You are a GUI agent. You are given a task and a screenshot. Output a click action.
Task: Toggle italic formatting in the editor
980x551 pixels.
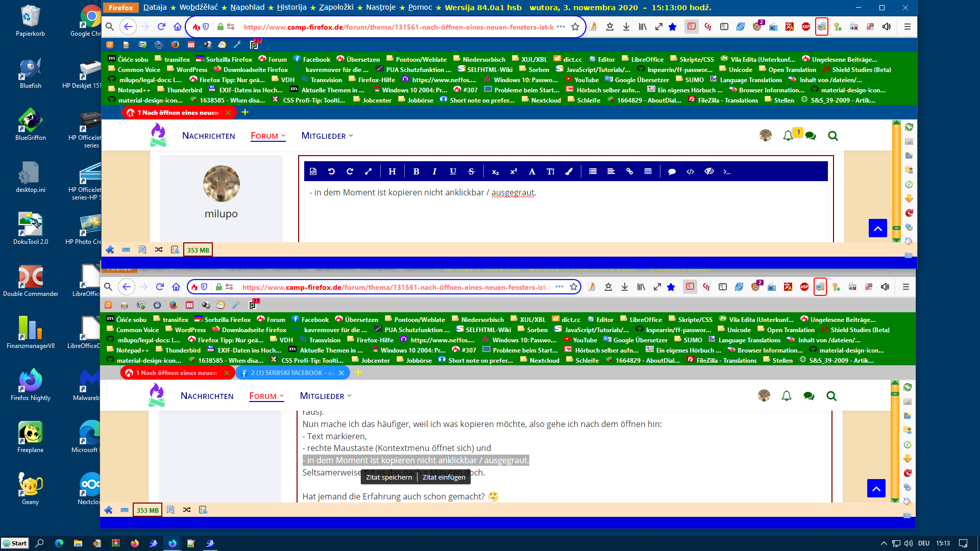click(x=434, y=171)
